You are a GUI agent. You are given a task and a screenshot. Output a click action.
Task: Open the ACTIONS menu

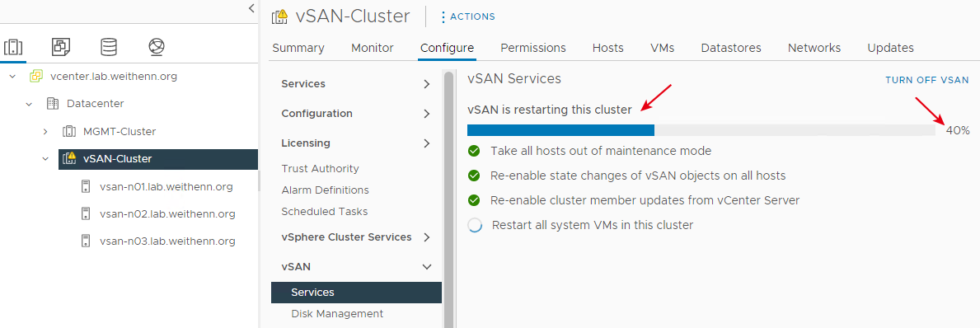[469, 16]
